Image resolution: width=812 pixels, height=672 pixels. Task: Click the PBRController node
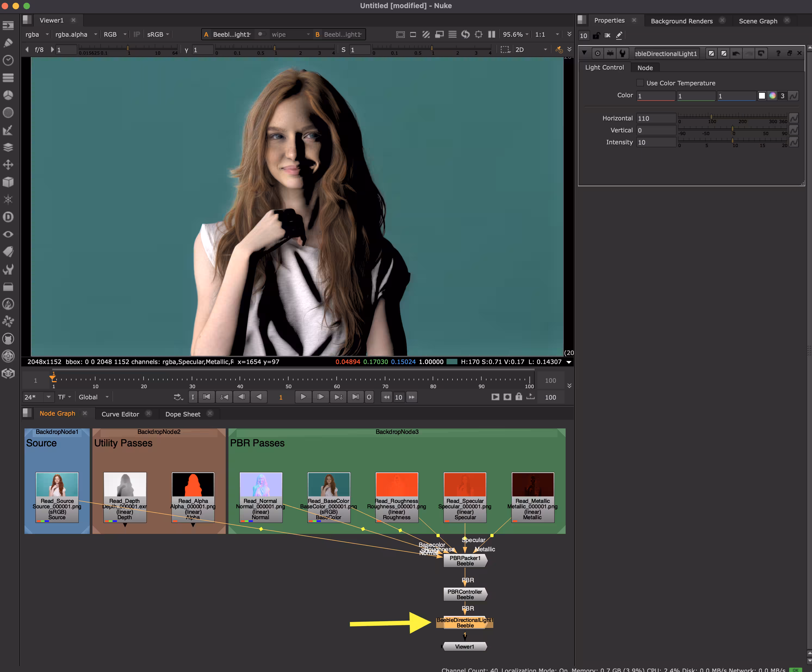[464, 594]
